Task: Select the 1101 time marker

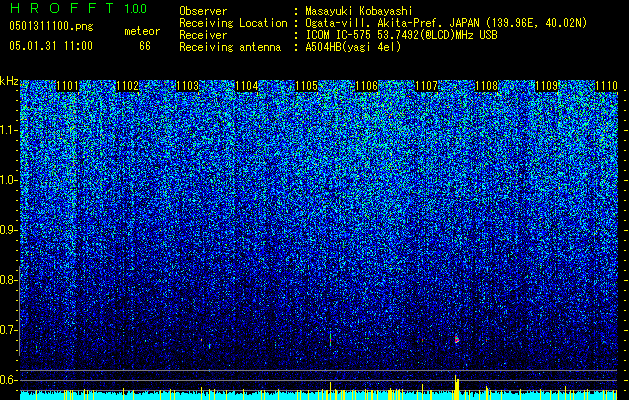Action: 67,86
